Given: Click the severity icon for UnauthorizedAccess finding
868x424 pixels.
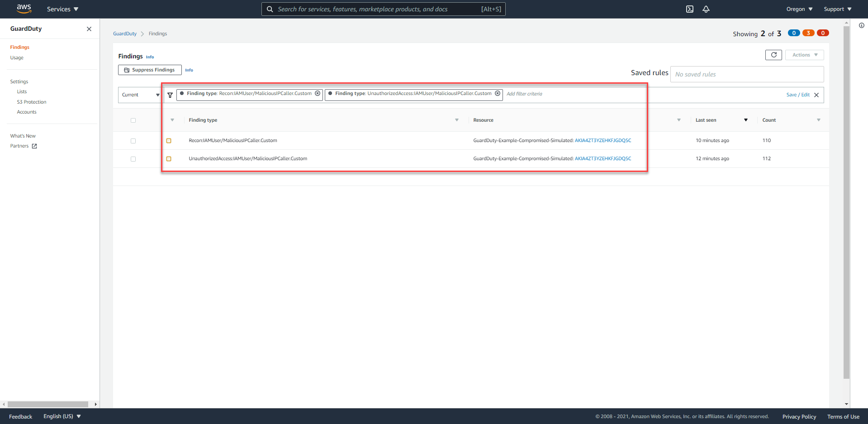Looking at the screenshot, I should click(169, 159).
